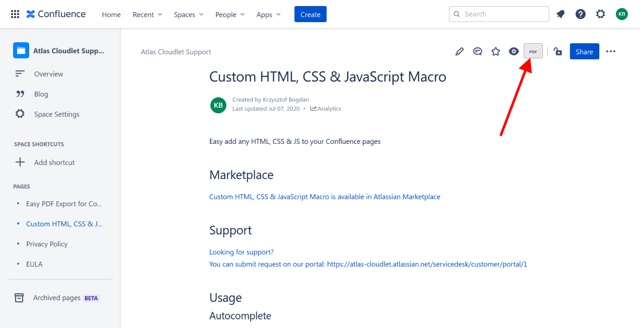The width and height of the screenshot is (644, 328).
Task: Expand the People dropdown
Action: [230, 15]
